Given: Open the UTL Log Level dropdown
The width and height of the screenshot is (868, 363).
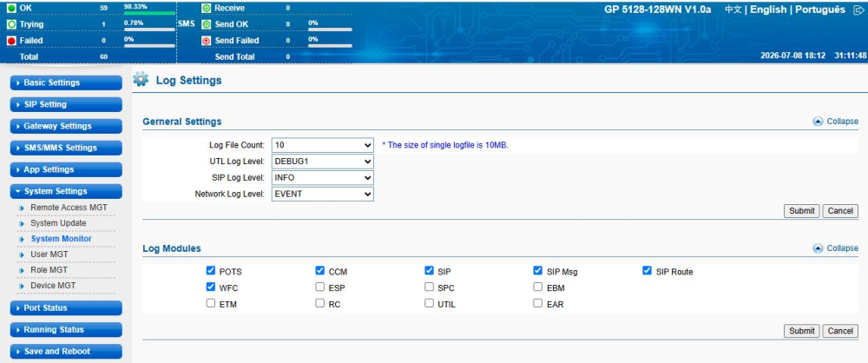Looking at the screenshot, I should pyautogui.click(x=323, y=162).
